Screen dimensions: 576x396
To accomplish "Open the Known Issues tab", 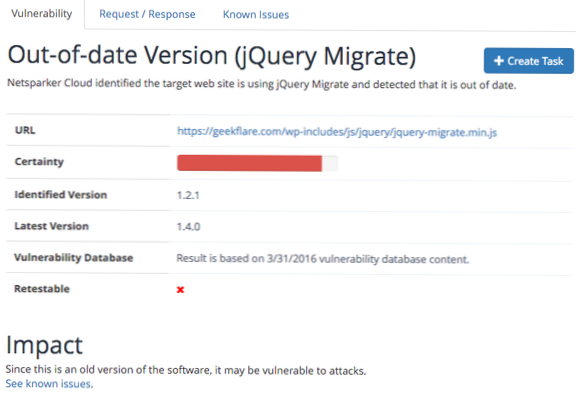I will tap(256, 15).
